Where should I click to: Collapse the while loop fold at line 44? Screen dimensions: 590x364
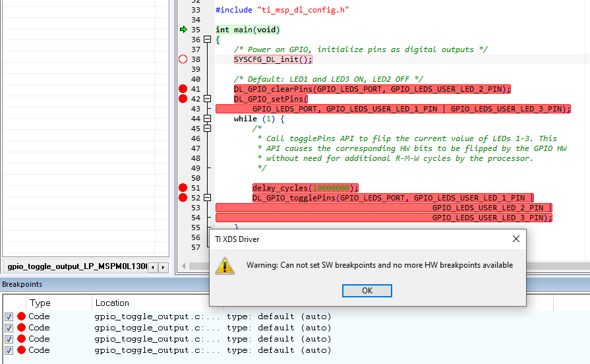(208, 119)
